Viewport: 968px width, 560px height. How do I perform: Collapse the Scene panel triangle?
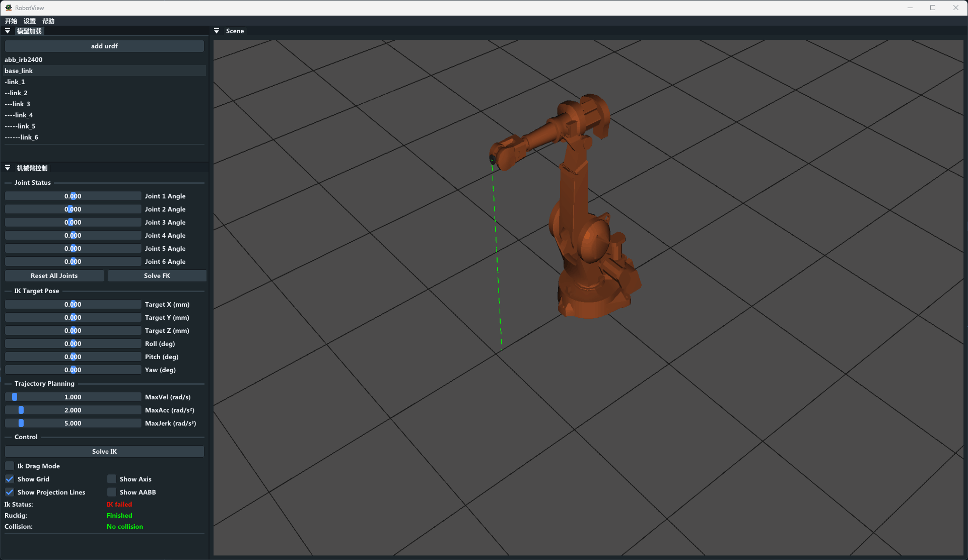coord(217,31)
